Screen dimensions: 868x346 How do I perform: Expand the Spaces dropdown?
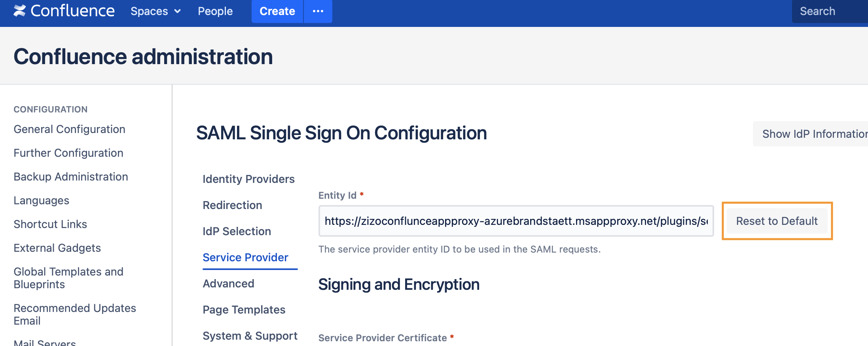click(x=155, y=11)
